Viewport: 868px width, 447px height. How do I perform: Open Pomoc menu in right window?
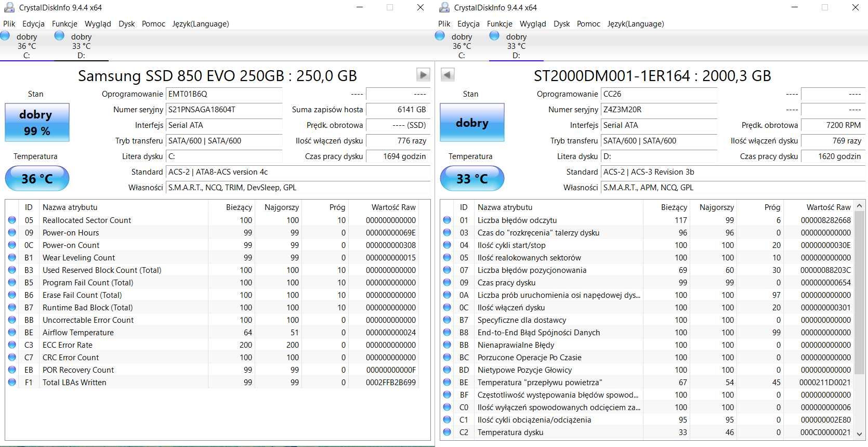[588, 24]
